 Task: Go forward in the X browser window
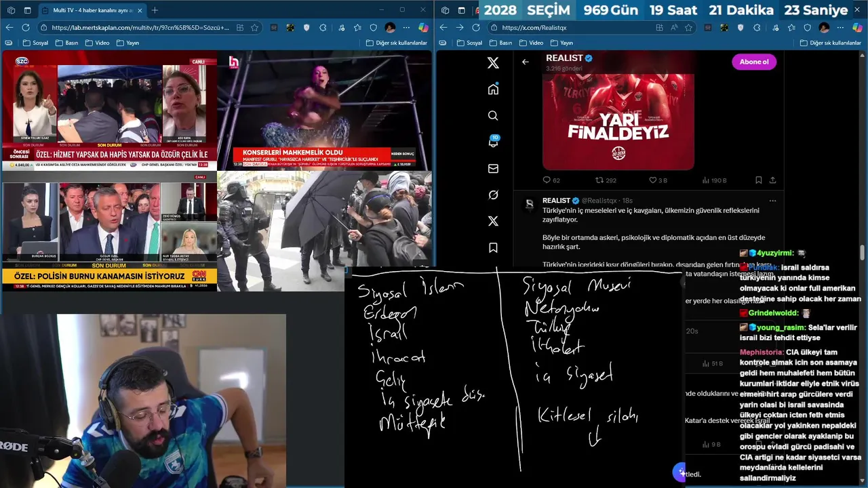[460, 28]
